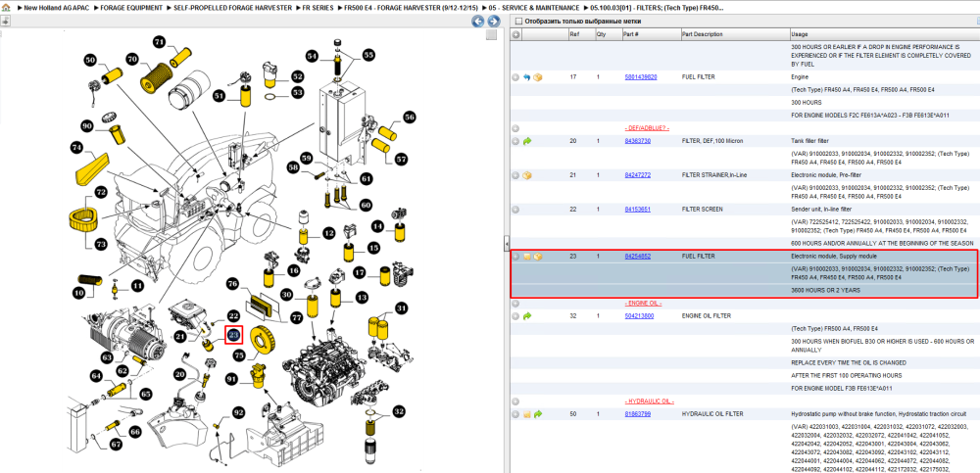Screen dimensions: 980x473
Task: Click green arrow icon in row 20
Action: 527,141
